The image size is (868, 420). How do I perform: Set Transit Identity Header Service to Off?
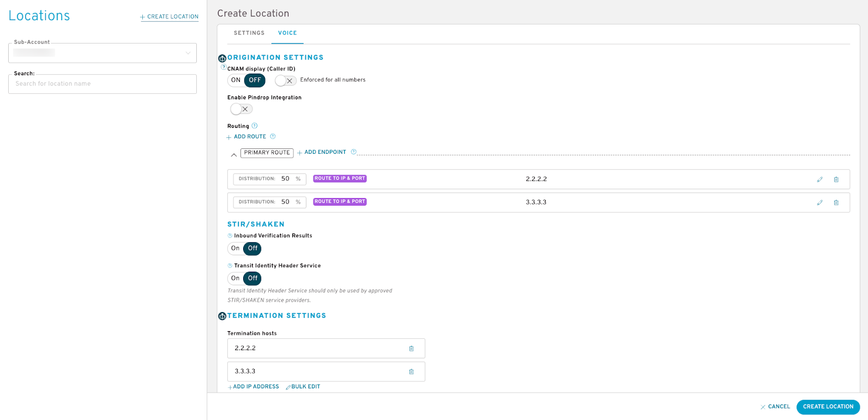pos(252,278)
